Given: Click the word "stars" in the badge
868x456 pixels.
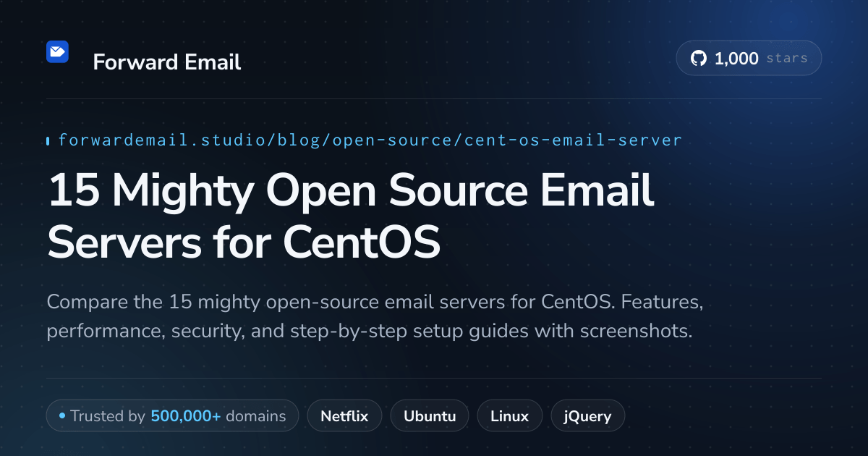Looking at the screenshot, I should click(x=786, y=59).
